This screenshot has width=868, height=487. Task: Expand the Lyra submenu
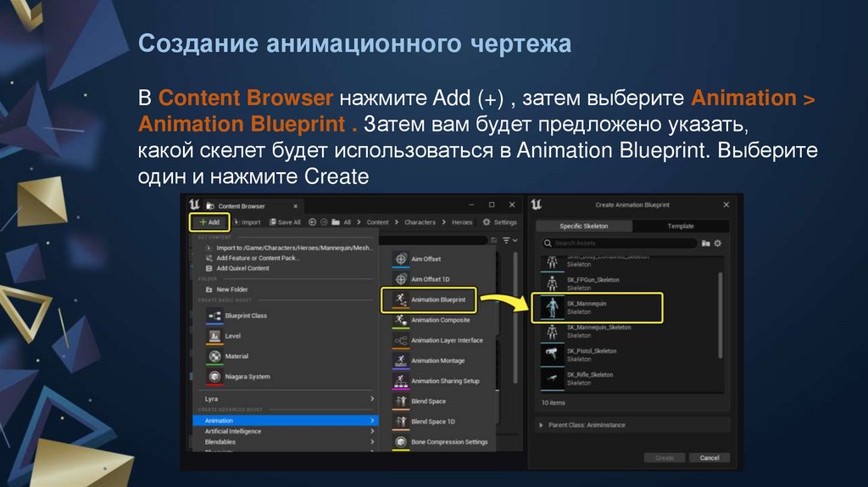pos(285,399)
